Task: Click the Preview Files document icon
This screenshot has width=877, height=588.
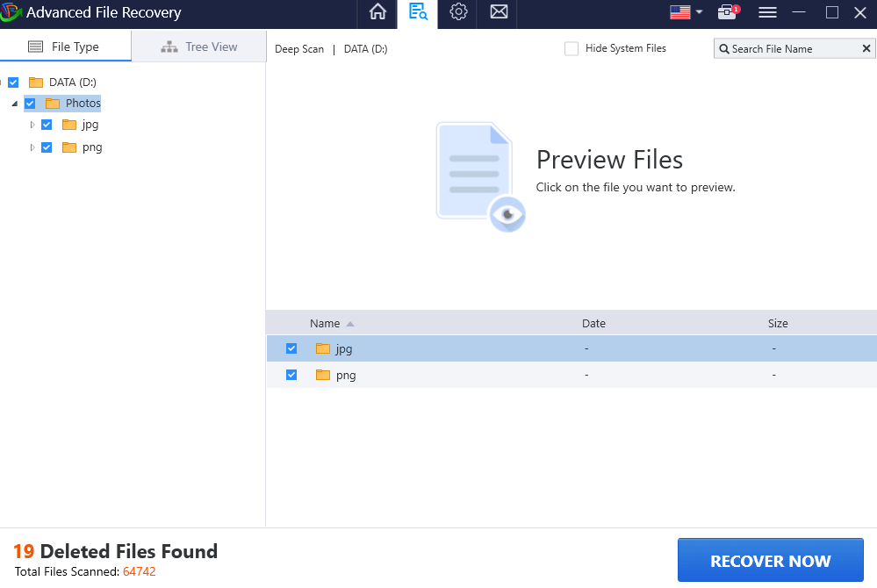Action: tap(480, 176)
